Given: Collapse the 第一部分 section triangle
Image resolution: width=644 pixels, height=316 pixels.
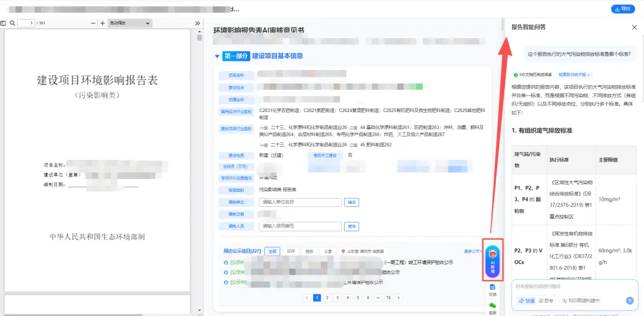Looking at the screenshot, I should coord(217,56).
